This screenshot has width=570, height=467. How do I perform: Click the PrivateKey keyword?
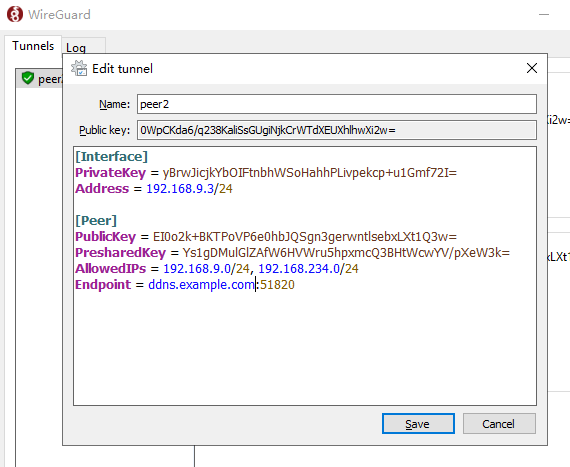click(111, 173)
